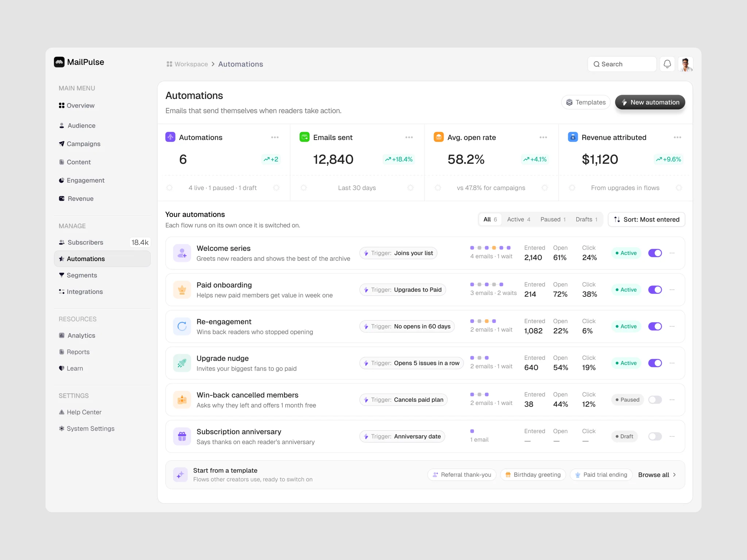Click Browse all templates link
Screen dimensions: 747x560
click(657, 475)
